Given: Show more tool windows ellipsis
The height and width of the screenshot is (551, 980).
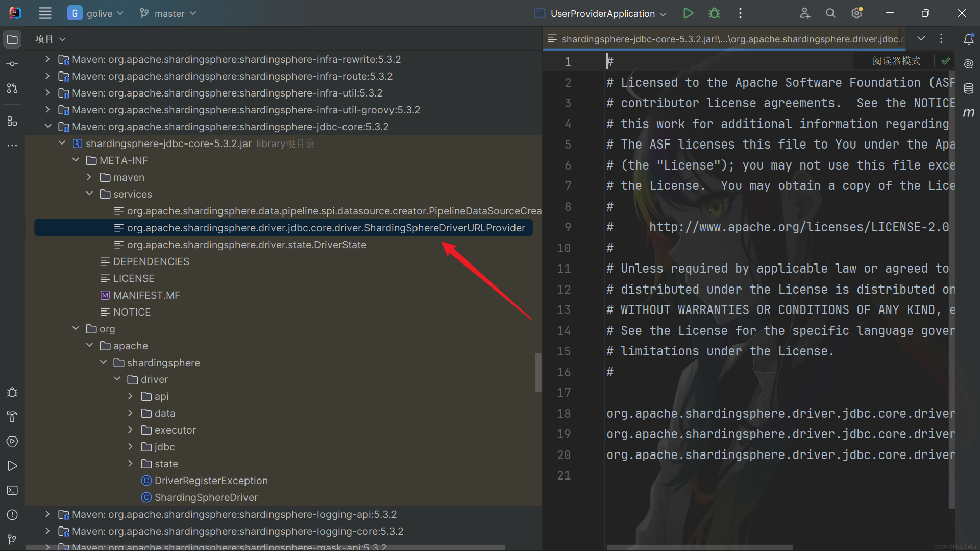Looking at the screenshot, I should point(12,146).
